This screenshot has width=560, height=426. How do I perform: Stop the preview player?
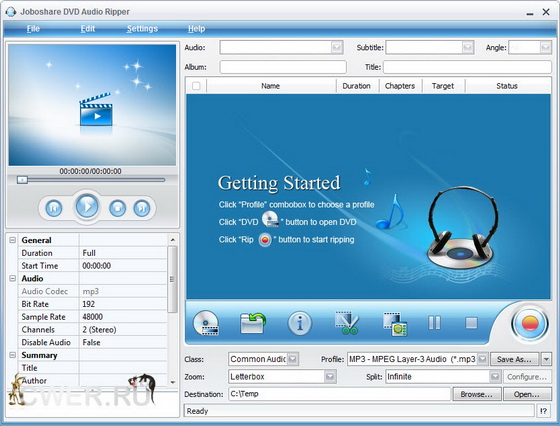(x=118, y=208)
